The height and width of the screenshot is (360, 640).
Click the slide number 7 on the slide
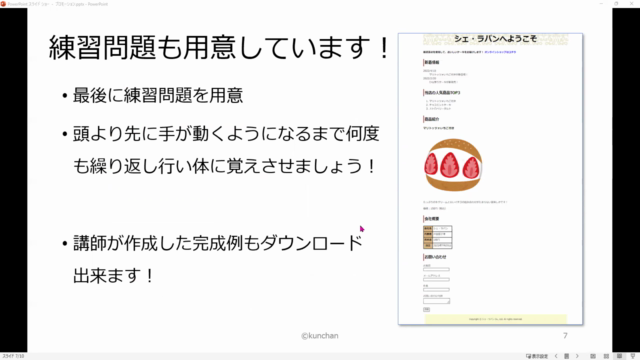tap(565, 336)
